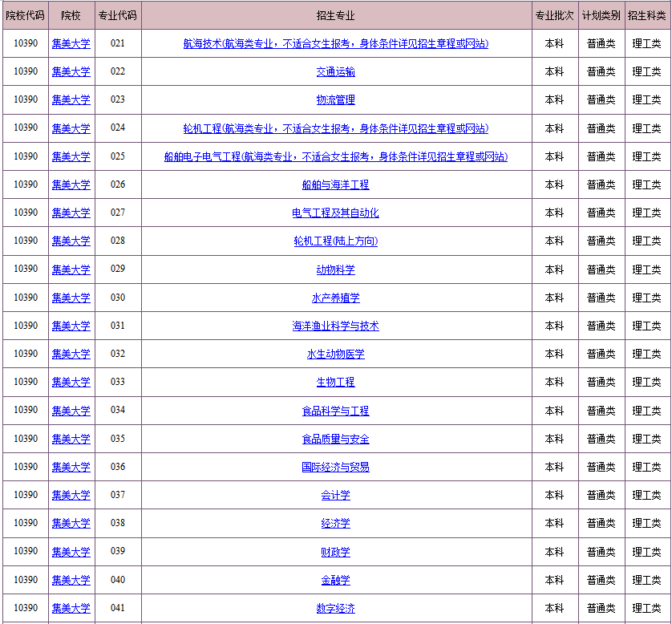Image resolution: width=672 pixels, height=624 pixels.
Task: Click 集美大学 link in row 041
Action: 71,608
